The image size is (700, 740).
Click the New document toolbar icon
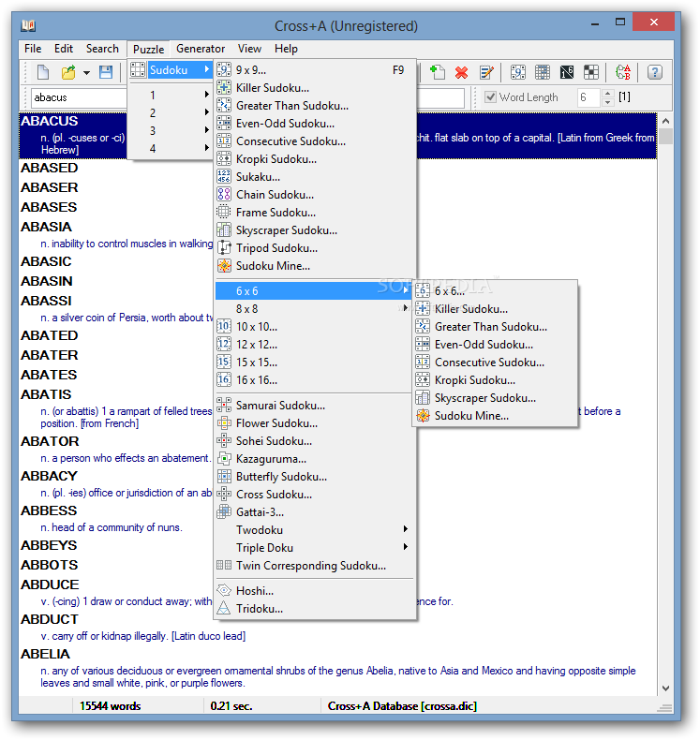43,72
